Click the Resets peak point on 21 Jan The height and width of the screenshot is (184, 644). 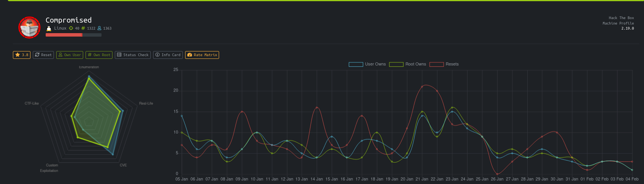tap(422, 87)
